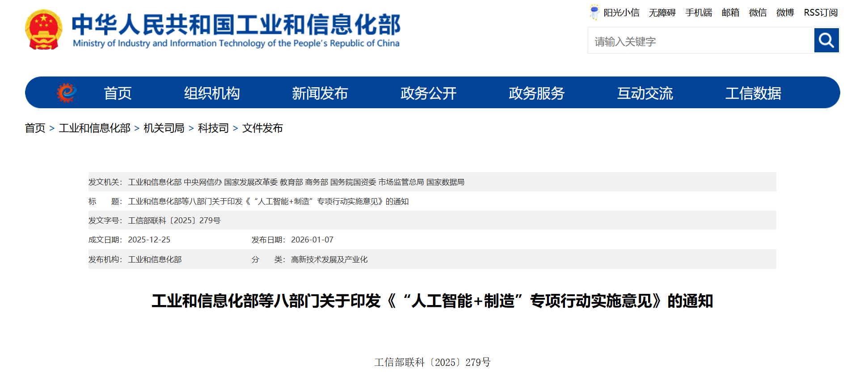This screenshot has width=868, height=386.
Task: Open the 工信数据 menu item
Action: [753, 93]
